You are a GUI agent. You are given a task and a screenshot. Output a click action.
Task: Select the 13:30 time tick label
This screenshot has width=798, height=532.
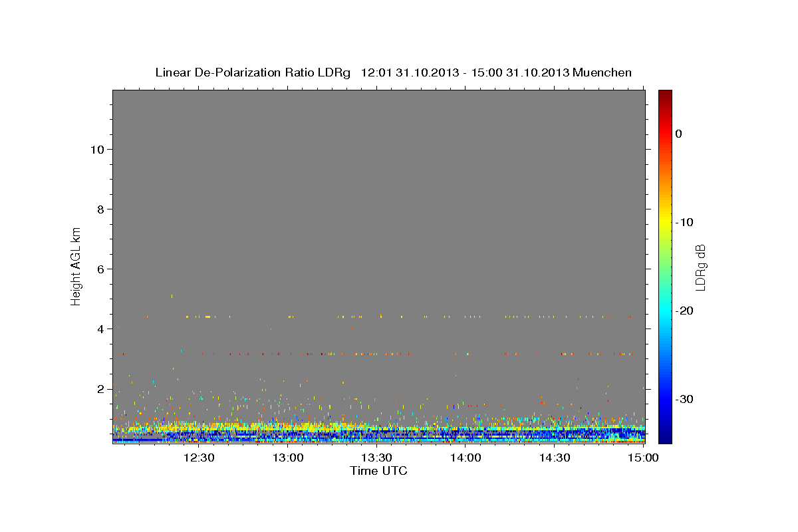(377, 458)
